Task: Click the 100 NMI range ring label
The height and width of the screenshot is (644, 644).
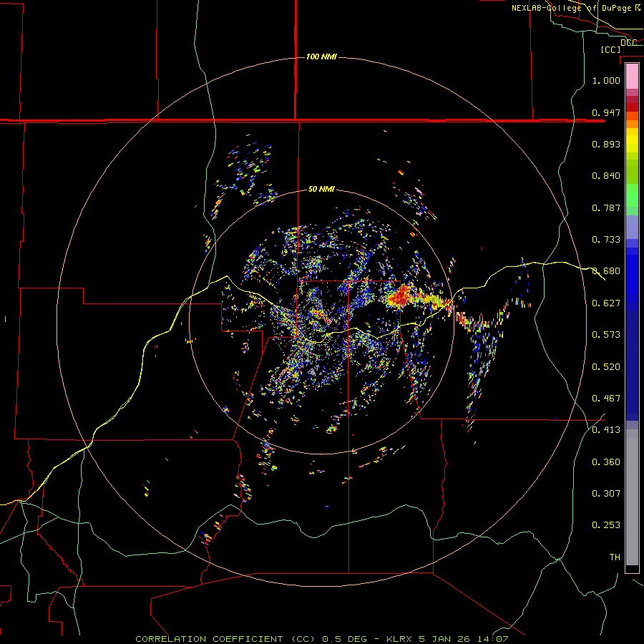Action: pos(321,57)
